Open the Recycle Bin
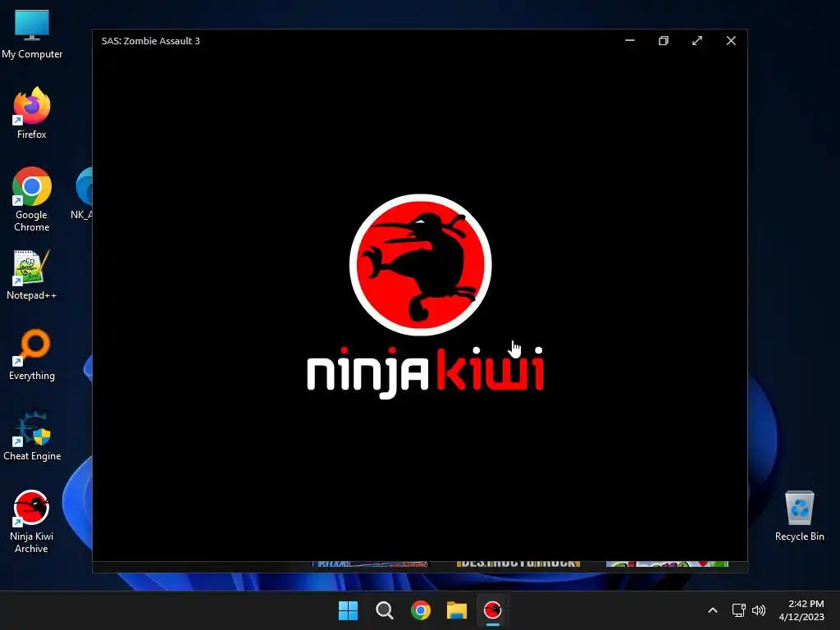 tap(799, 516)
